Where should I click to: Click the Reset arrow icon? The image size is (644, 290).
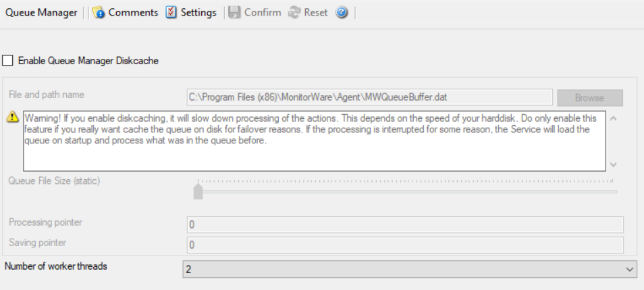(293, 13)
